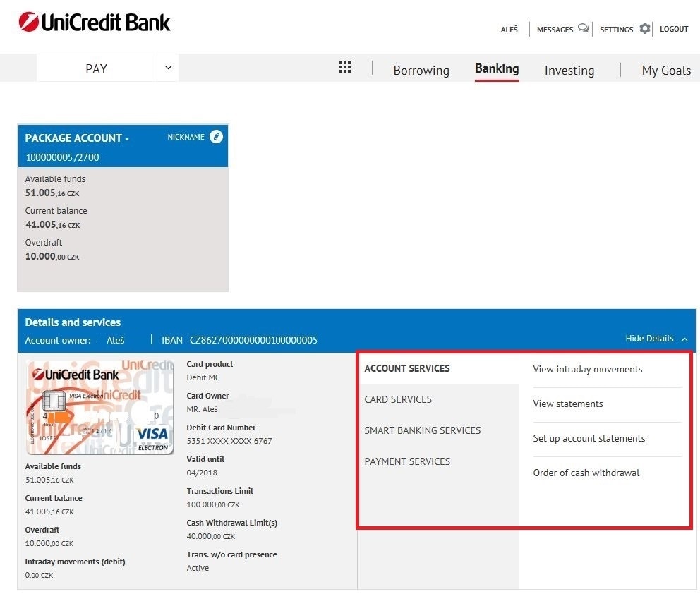Viewport: 700px width, 594px height.
Task: Click IBAN CZ8627000000000100000005
Action: coord(239,340)
